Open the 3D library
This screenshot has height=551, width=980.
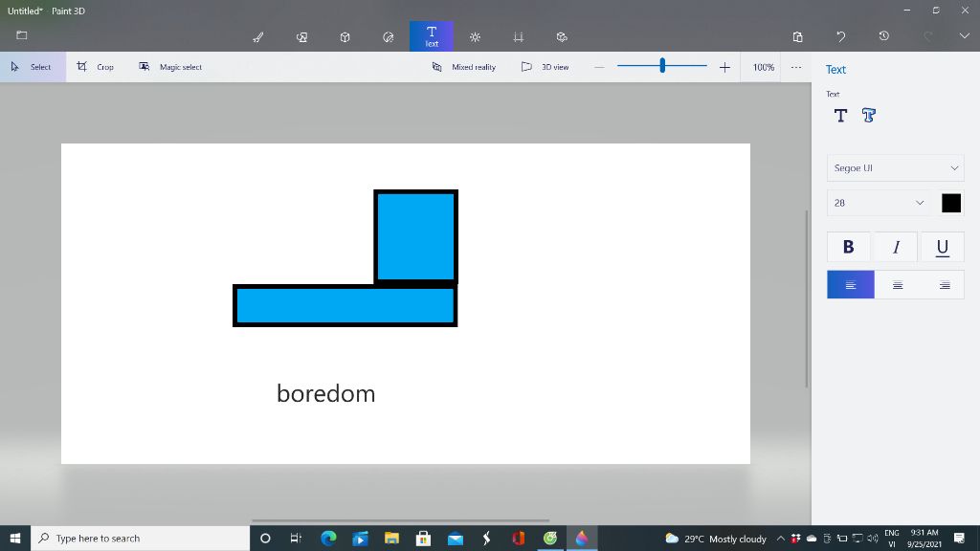(x=562, y=37)
